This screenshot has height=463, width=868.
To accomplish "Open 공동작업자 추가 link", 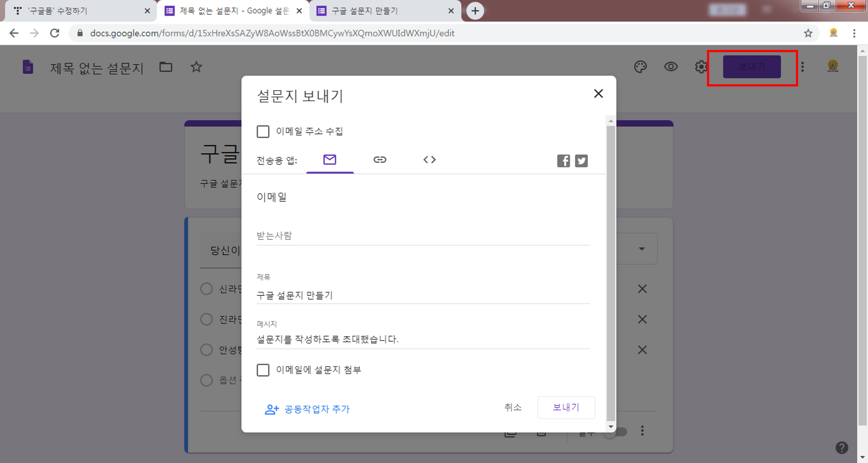I will tap(307, 409).
